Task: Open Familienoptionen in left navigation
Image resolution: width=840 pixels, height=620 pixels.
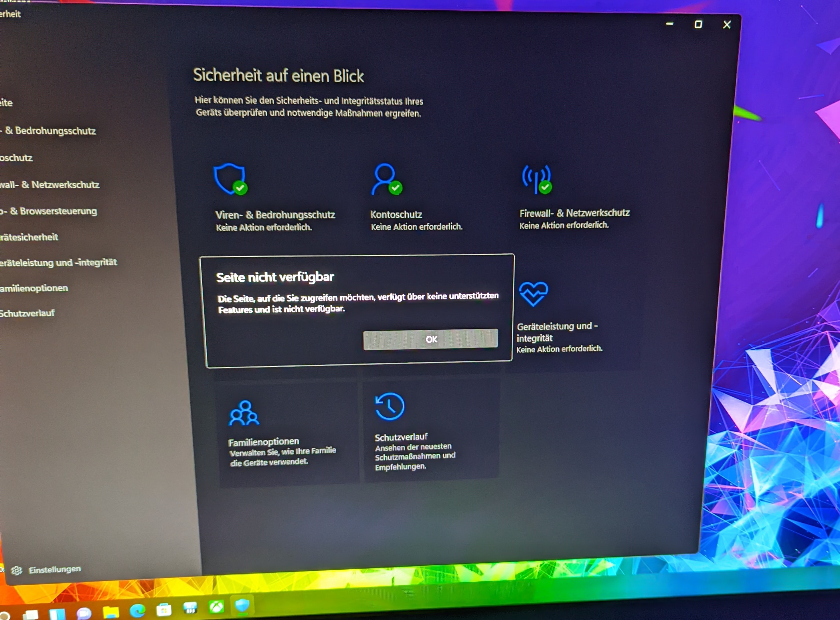Action: [34, 288]
